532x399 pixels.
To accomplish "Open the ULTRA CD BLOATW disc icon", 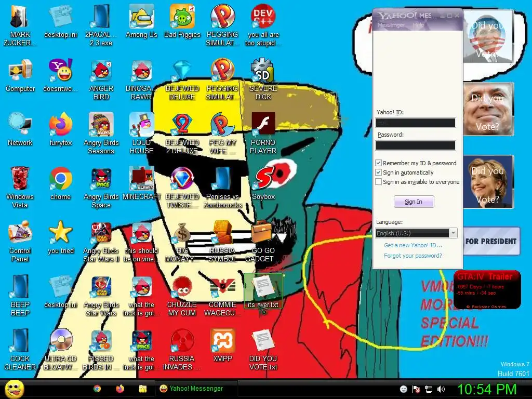I will [x=60, y=350].
